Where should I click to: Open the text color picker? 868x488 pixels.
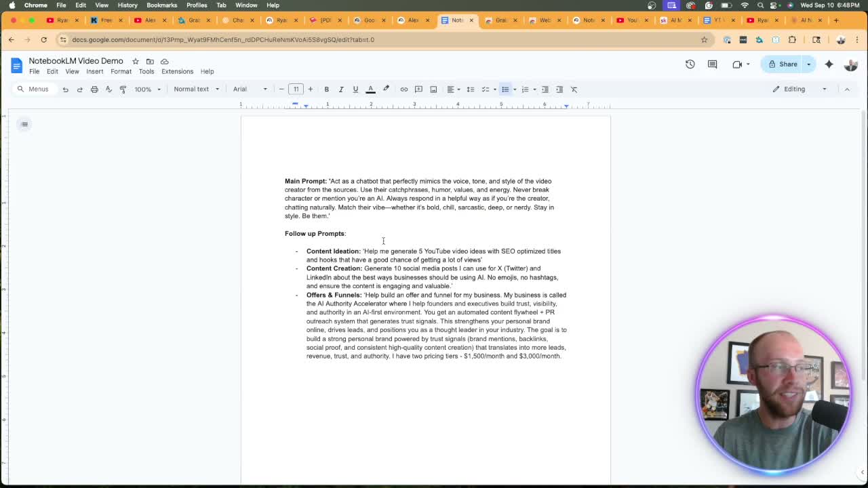[370, 89]
